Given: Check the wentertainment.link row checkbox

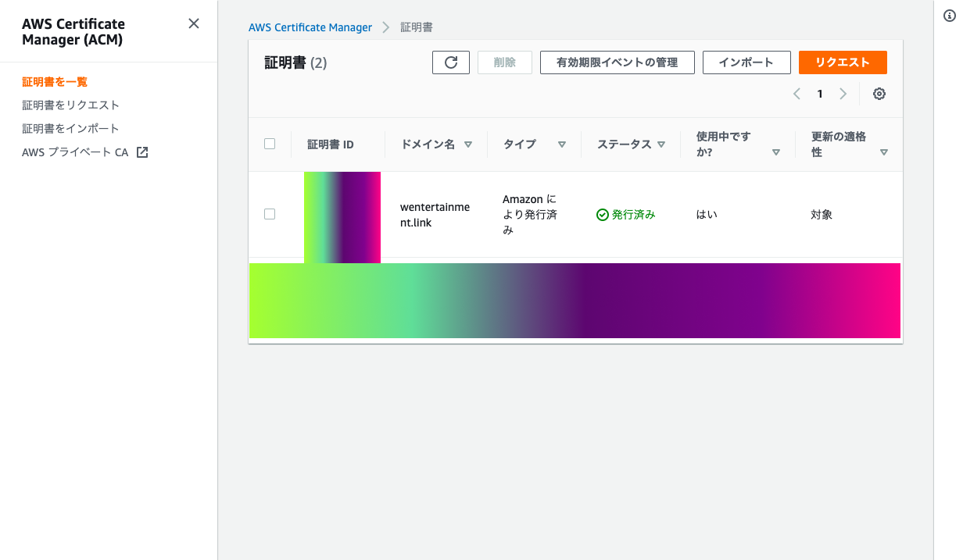Looking at the screenshot, I should click(x=270, y=214).
